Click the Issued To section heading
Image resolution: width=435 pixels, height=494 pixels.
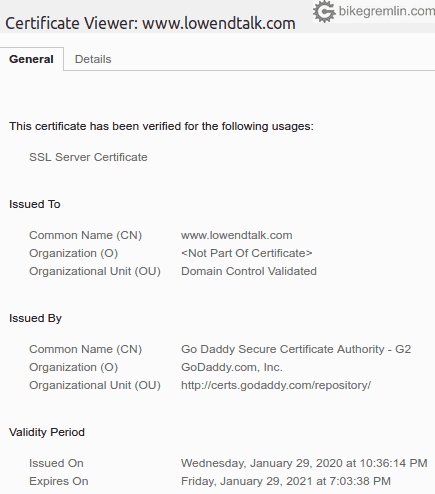35,204
